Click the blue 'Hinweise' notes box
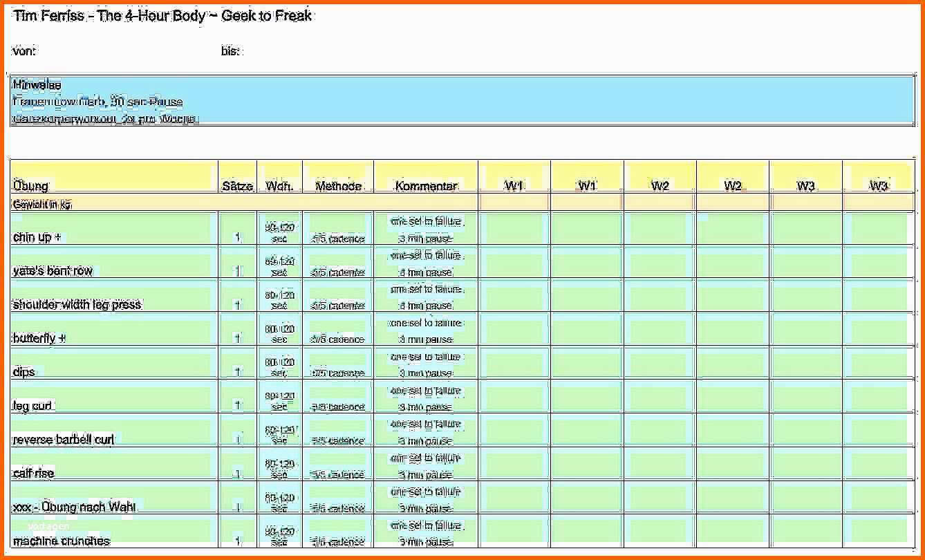This screenshot has width=925, height=560. tap(462, 101)
